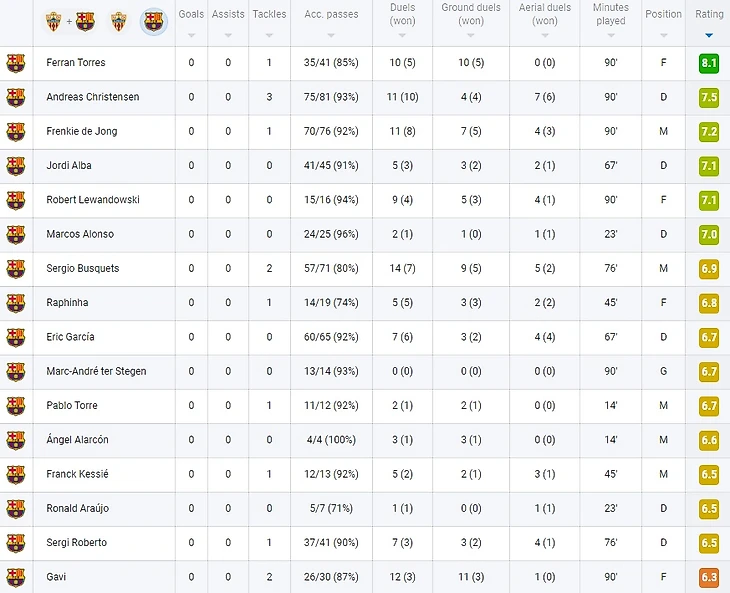
Task: Click Barcelona crest beside Franck Kessié
Action: (x=16, y=475)
